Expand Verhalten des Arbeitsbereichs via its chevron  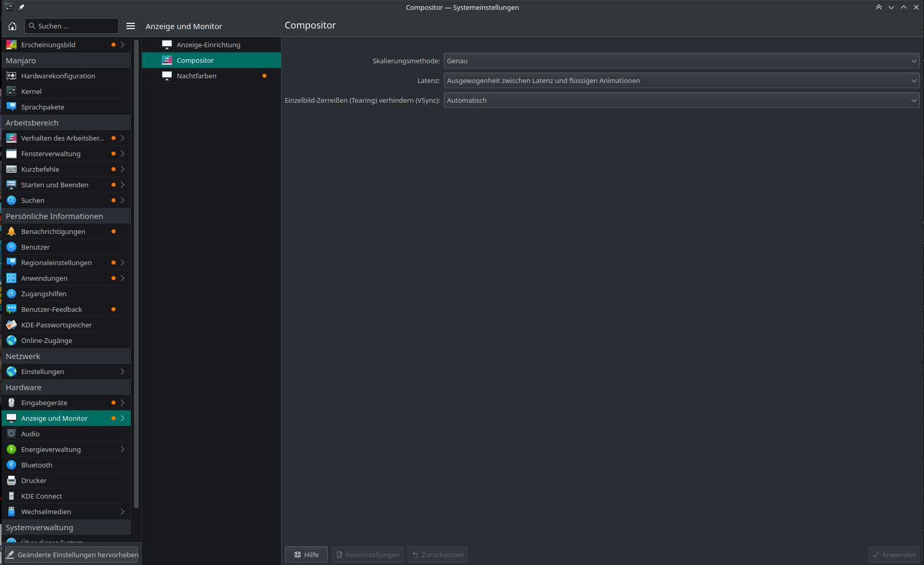122,138
